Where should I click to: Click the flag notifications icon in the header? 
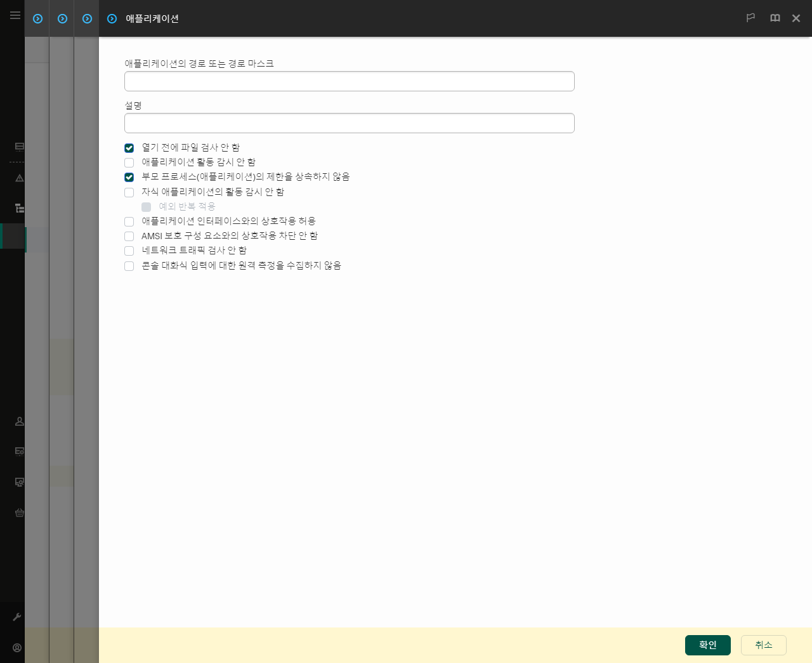pos(750,18)
